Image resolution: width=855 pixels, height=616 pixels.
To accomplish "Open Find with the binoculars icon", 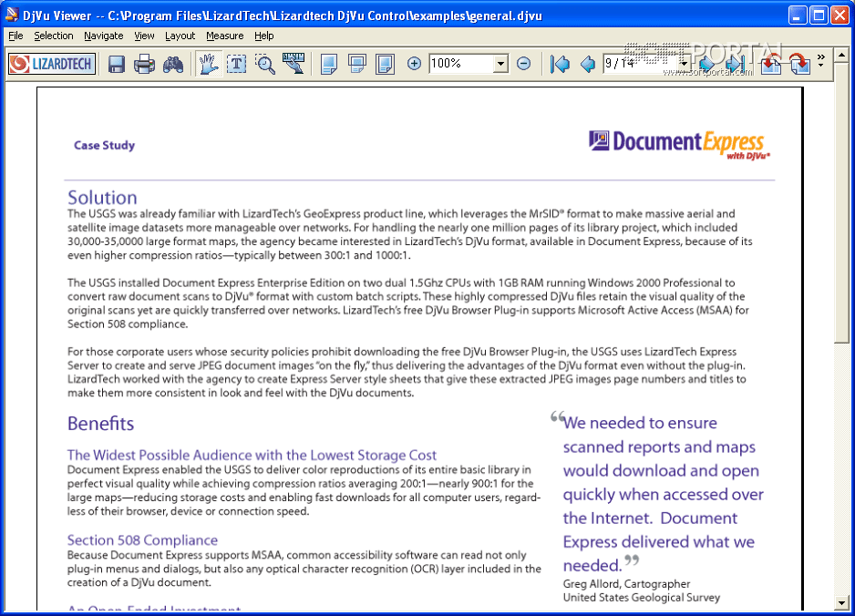I will 173,65.
